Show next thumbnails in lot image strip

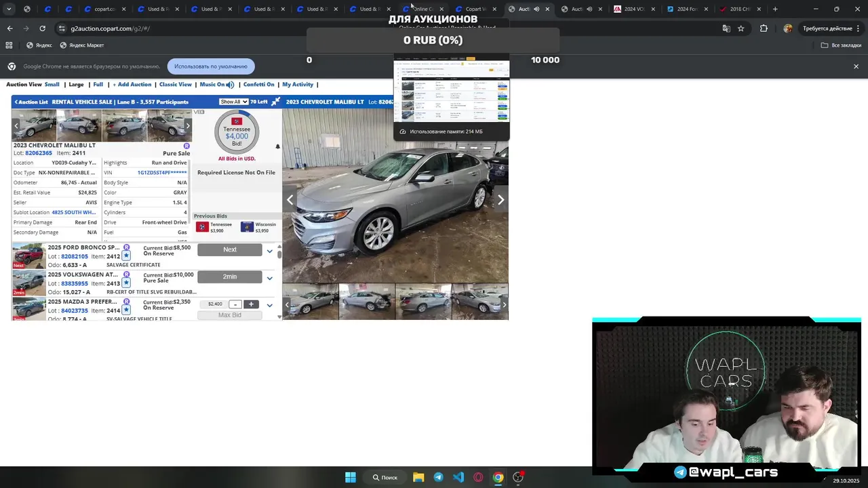pos(188,125)
